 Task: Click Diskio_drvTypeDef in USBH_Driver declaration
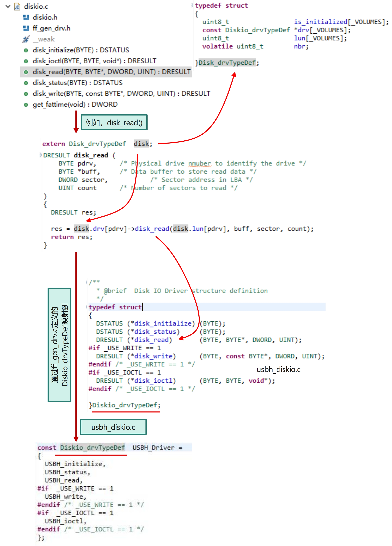[93, 448]
